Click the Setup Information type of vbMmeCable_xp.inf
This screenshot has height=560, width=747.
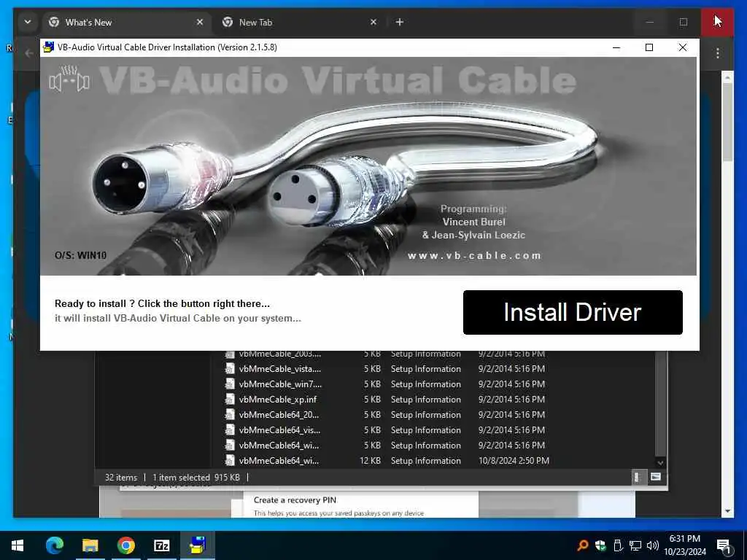click(426, 399)
